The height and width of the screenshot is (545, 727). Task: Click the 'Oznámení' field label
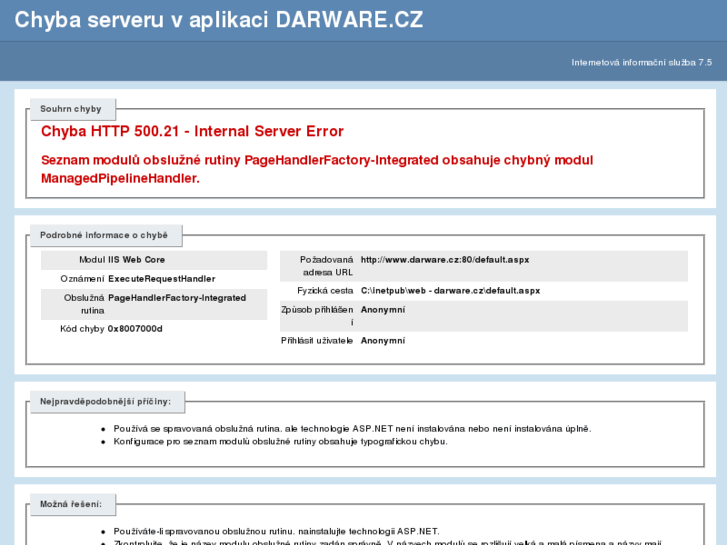point(82,279)
